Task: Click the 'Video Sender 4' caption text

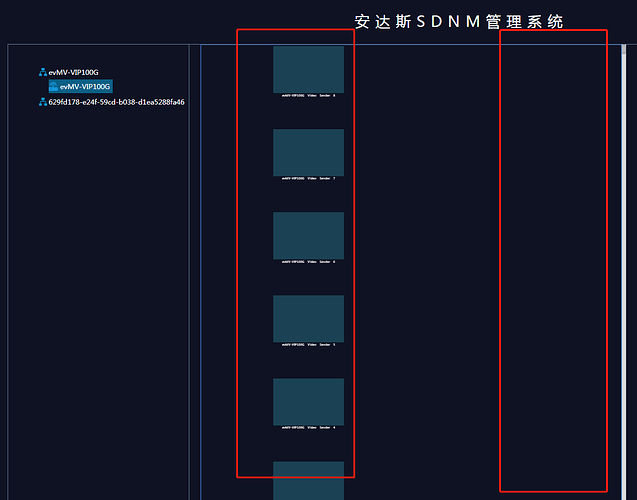Action: [x=308, y=428]
